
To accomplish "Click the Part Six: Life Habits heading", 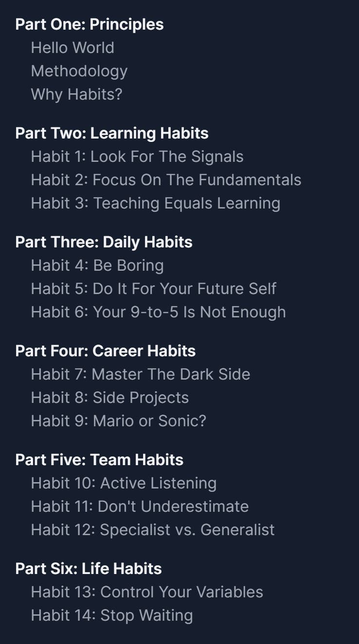I will (x=89, y=569).
